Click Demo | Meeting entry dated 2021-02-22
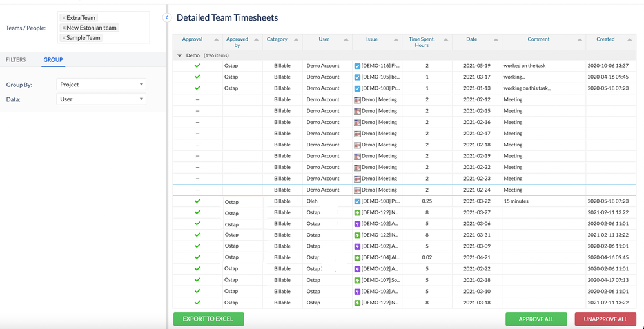 pyautogui.click(x=379, y=167)
